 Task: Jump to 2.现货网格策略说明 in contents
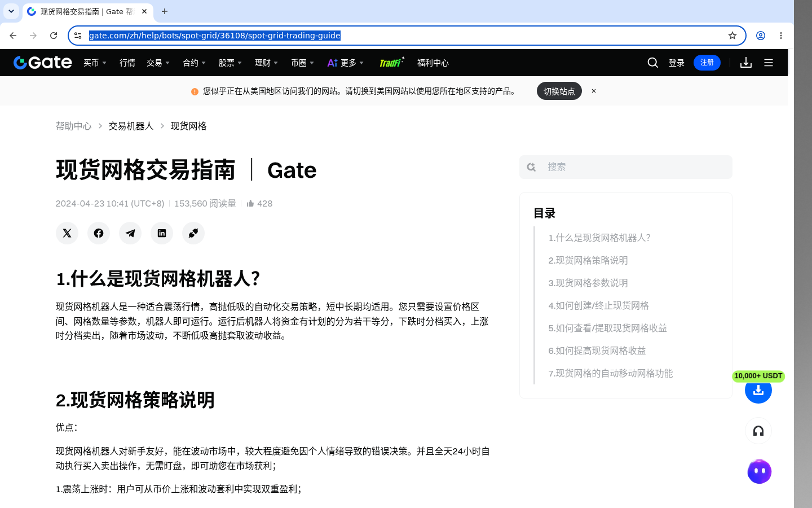point(588,260)
